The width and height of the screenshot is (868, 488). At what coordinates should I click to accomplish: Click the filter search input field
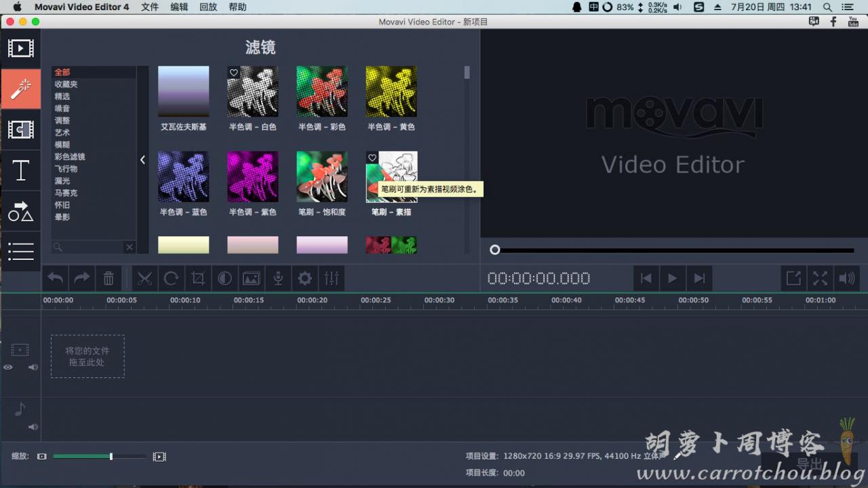94,247
